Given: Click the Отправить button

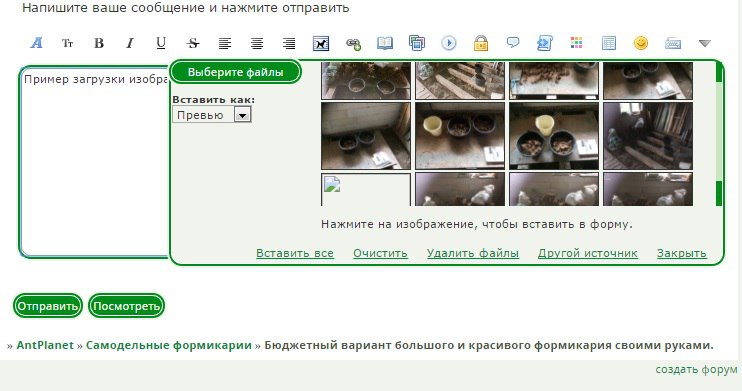Looking at the screenshot, I should (48, 306).
